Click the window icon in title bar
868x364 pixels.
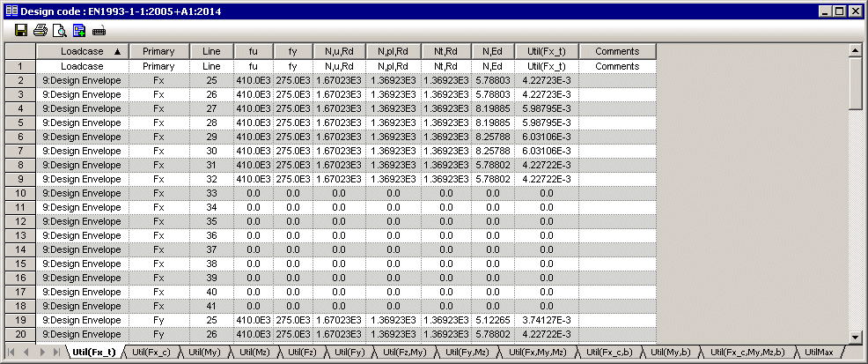[11, 11]
